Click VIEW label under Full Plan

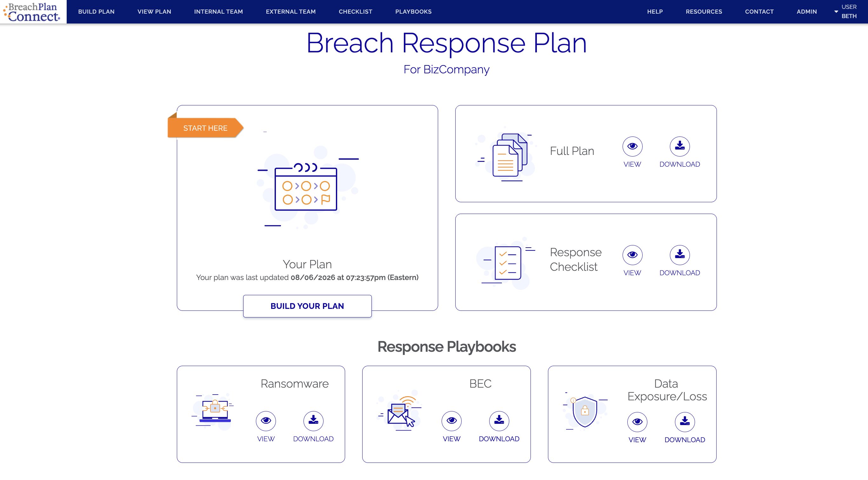[x=632, y=164]
